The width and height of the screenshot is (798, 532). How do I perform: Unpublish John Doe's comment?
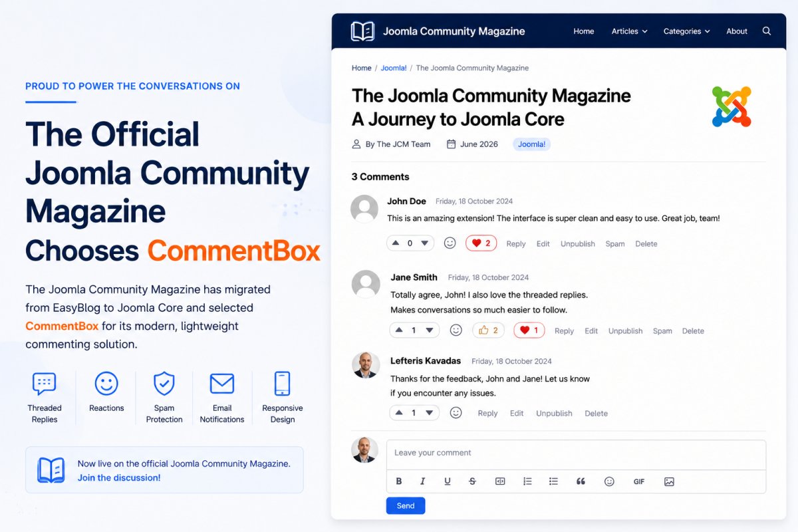point(578,244)
